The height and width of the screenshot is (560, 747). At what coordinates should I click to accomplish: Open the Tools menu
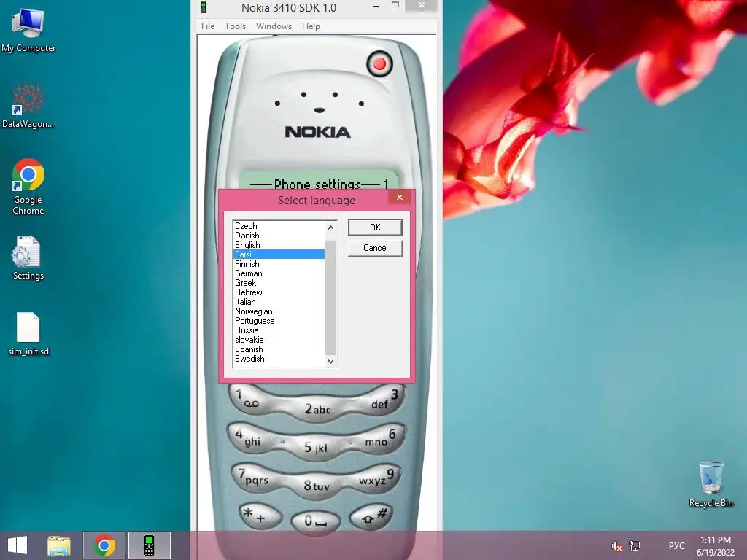[x=236, y=26]
